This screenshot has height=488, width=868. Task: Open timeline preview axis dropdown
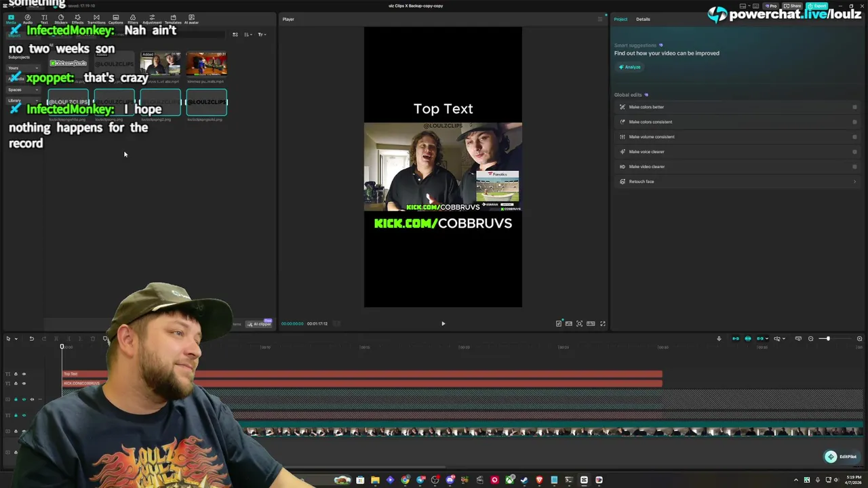785,338
